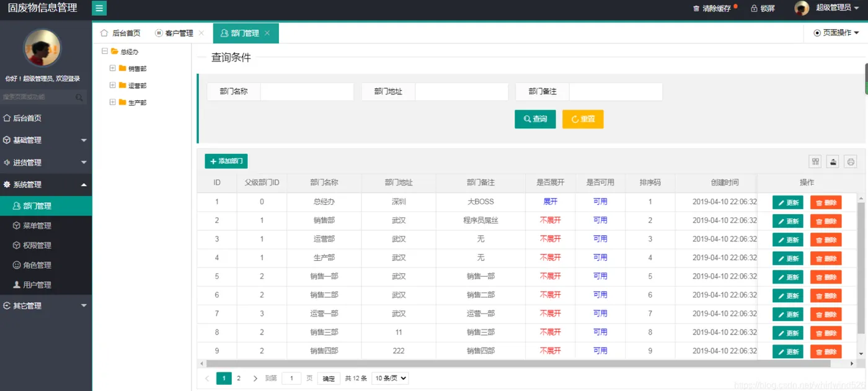Open 权限管理 in the sidebar
Screen dimensions: 868x391
[46, 246]
